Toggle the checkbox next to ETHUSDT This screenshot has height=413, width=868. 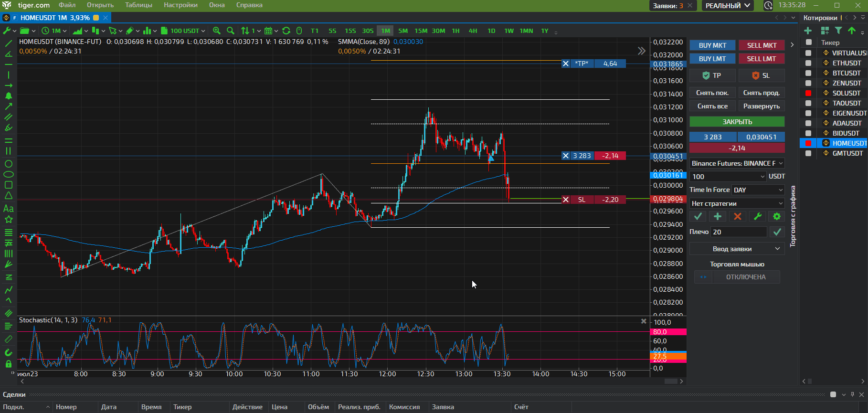click(808, 63)
